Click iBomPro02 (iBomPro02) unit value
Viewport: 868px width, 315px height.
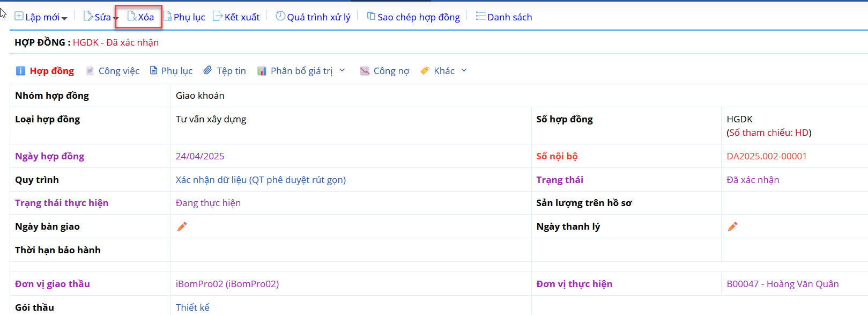[x=227, y=284]
